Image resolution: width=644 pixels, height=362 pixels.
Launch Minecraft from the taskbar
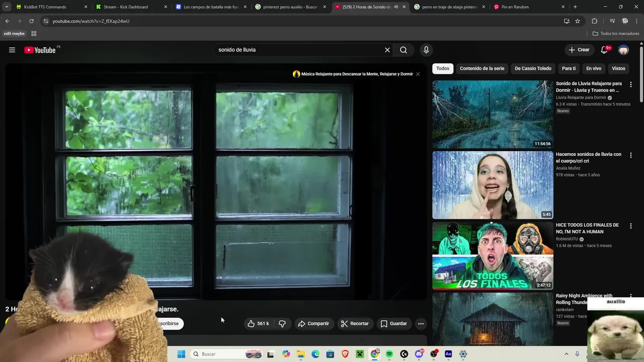tap(360, 354)
